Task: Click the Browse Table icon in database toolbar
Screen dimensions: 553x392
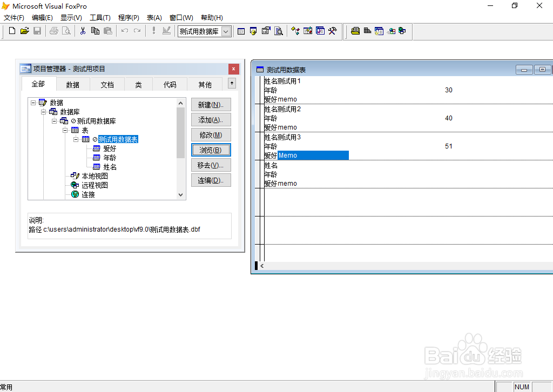Action: point(379,31)
